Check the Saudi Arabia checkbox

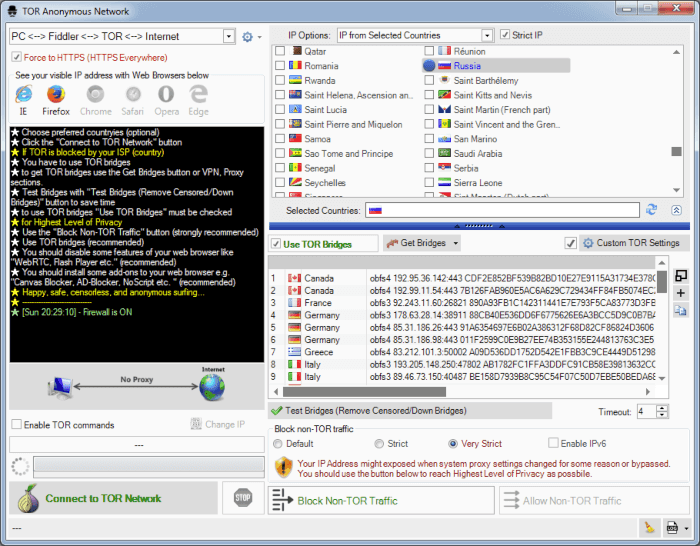pos(429,154)
